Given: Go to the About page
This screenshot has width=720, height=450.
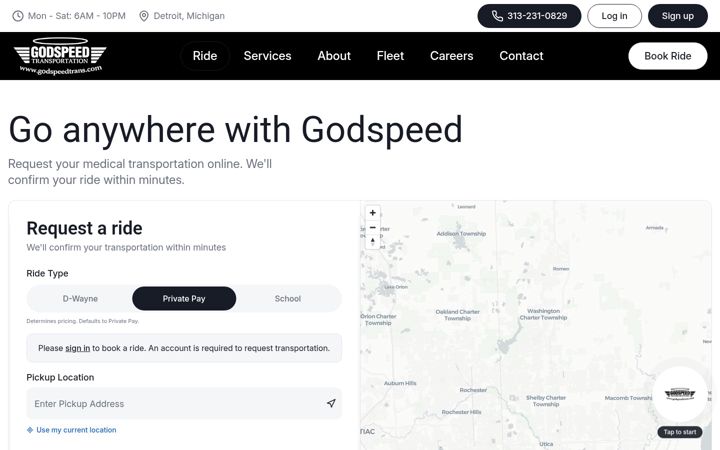Looking at the screenshot, I should tap(334, 56).
